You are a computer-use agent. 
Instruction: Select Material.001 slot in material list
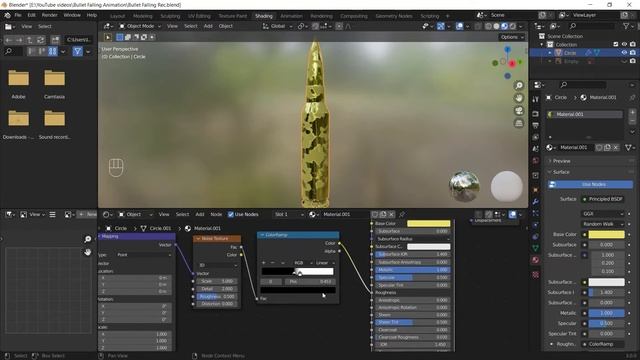coord(584,115)
